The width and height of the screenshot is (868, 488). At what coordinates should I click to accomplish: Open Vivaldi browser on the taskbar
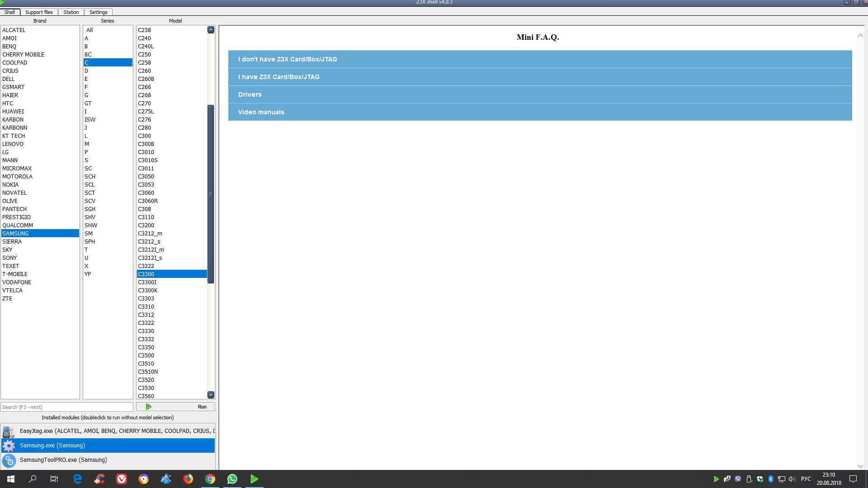click(122, 479)
